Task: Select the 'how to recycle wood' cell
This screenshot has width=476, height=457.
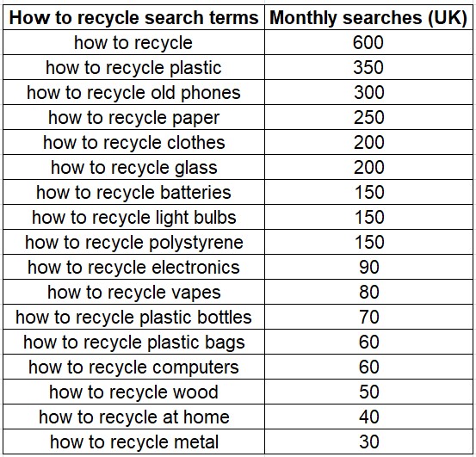Action: pos(133,392)
